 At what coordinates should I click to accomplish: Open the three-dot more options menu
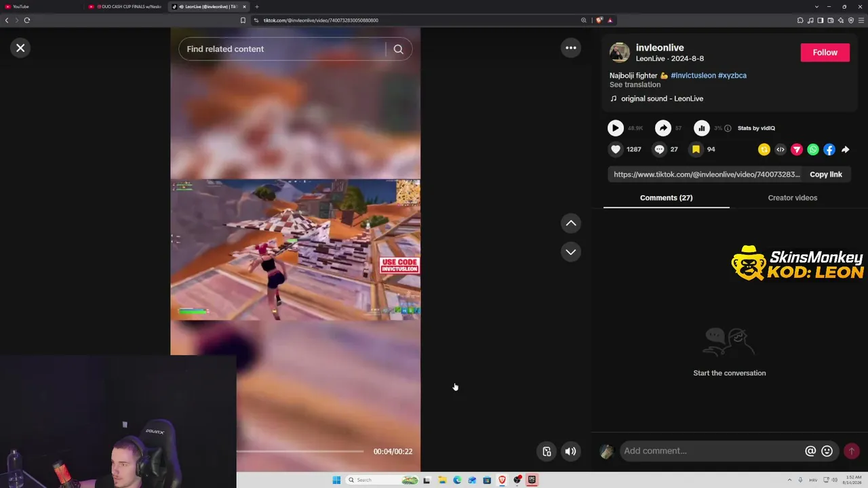571,47
